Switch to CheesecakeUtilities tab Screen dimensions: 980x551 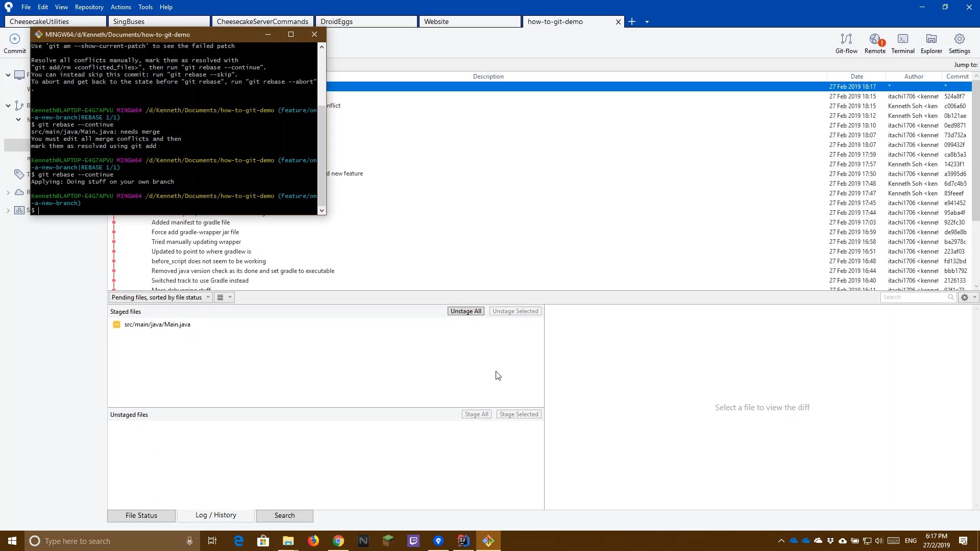[x=55, y=21]
